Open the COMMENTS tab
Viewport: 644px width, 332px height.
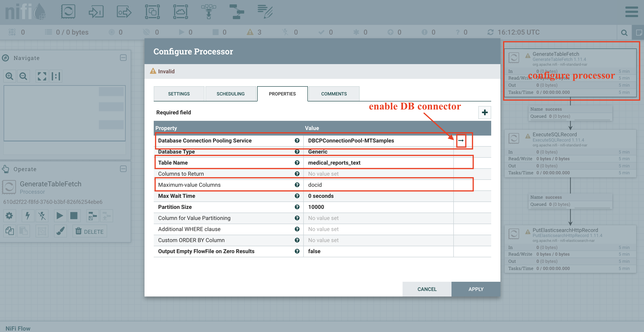pos(334,94)
